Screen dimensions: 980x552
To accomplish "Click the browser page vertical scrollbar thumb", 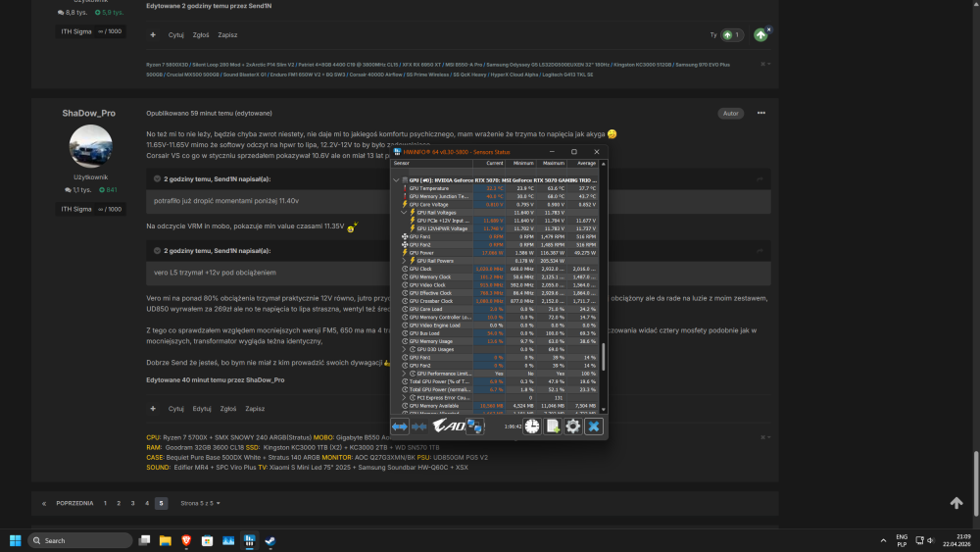I will coord(976,482).
